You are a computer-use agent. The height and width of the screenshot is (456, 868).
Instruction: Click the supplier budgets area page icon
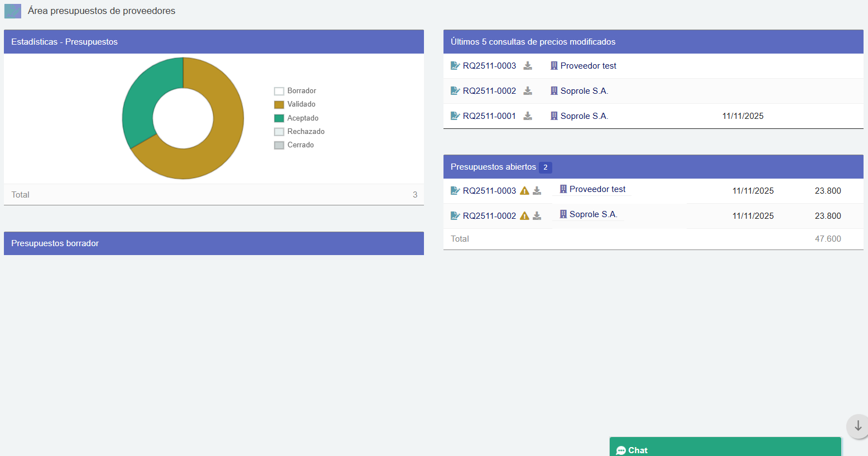13,11
